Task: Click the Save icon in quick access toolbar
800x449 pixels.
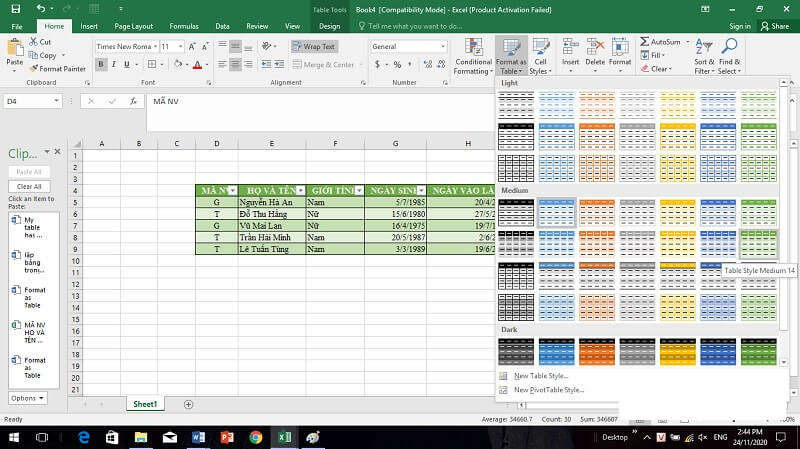Action: point(13,8)
